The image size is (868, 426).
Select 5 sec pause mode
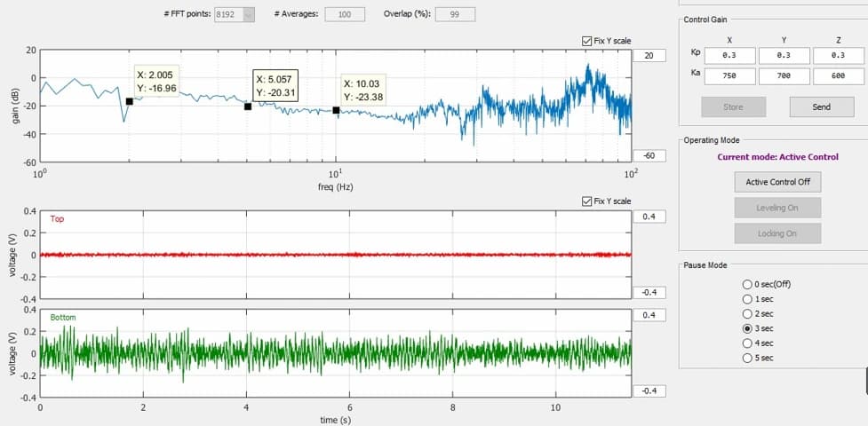[747, 358]
